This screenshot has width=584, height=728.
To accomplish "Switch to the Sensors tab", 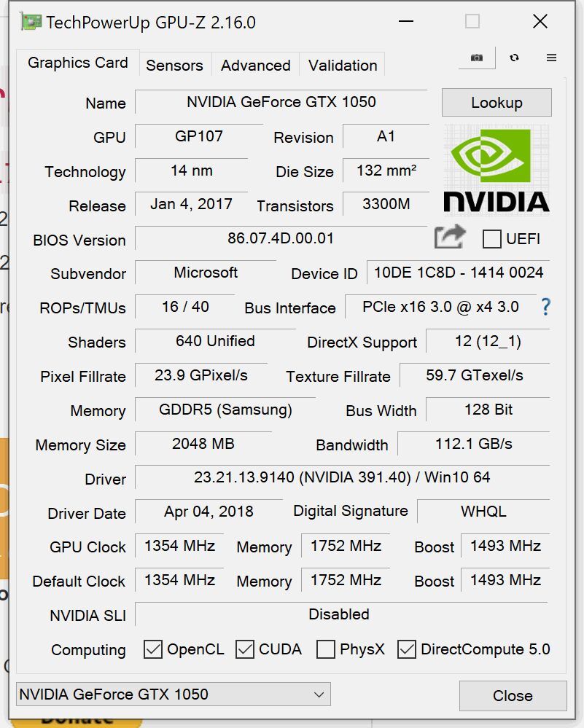I will tap(174, 65).
